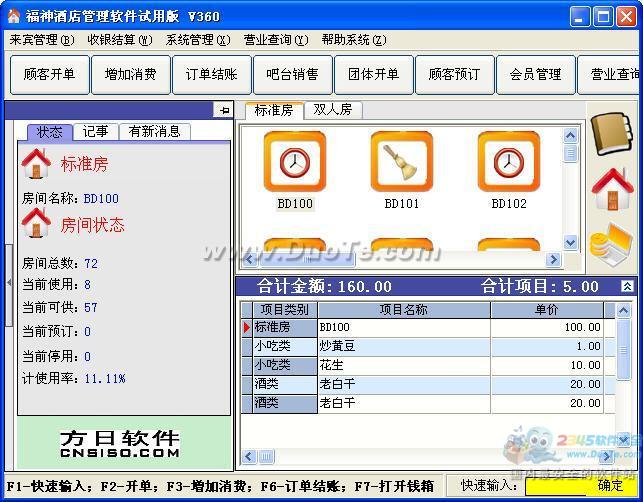Collapse the 合计金额 summary panel
This screenshot has width=643, height=502.
pyautogui.click(x=626, y=286)
